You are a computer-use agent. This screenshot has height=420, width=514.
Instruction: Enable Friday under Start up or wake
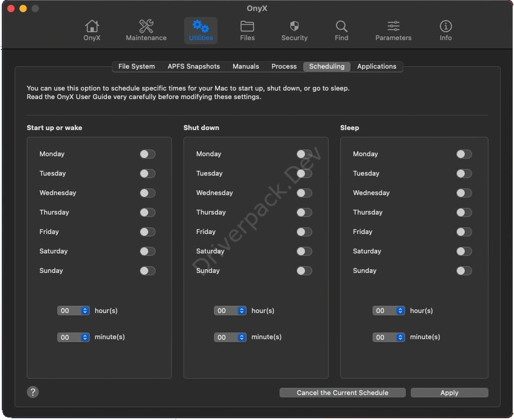[148, 232]
